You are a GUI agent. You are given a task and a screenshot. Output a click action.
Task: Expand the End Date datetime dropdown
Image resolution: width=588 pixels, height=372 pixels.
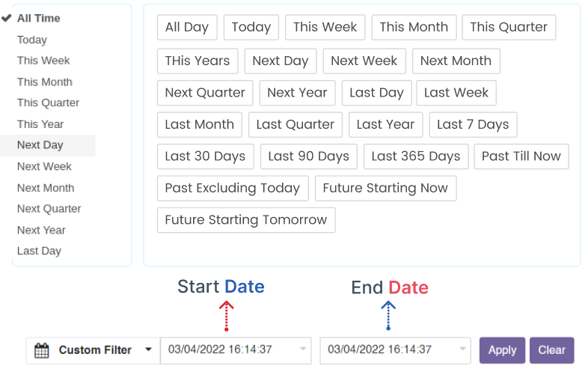[x=463, y=350]
